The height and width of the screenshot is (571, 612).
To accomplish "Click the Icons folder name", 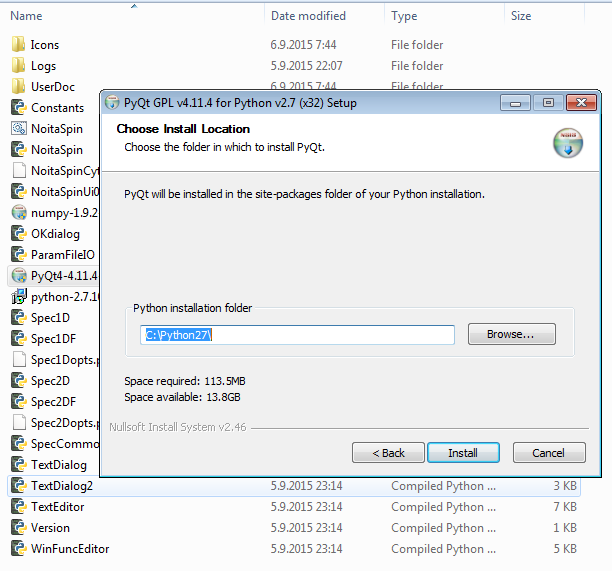I will 45,45.
